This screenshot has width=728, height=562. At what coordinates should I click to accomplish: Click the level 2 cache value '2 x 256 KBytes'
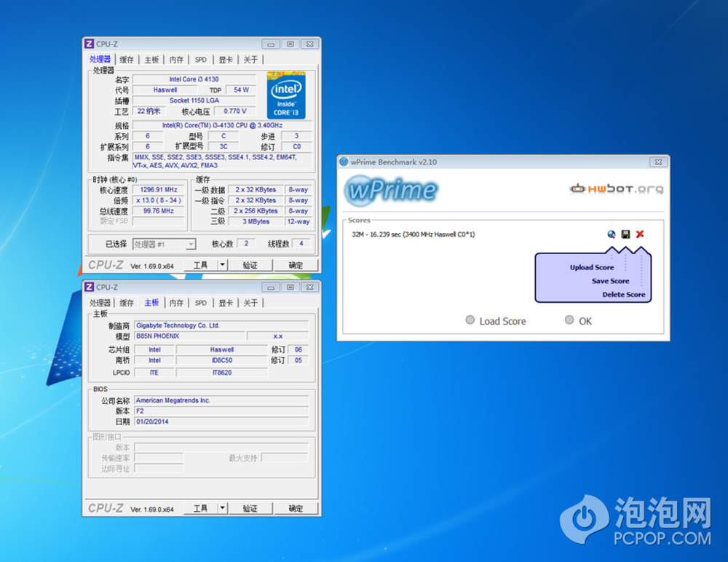coord(256,211)
